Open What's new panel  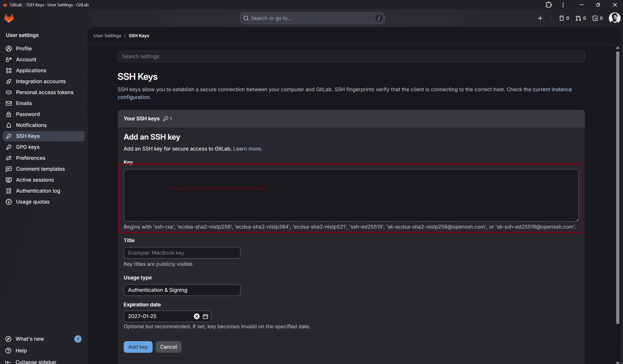tap(30, 339)
